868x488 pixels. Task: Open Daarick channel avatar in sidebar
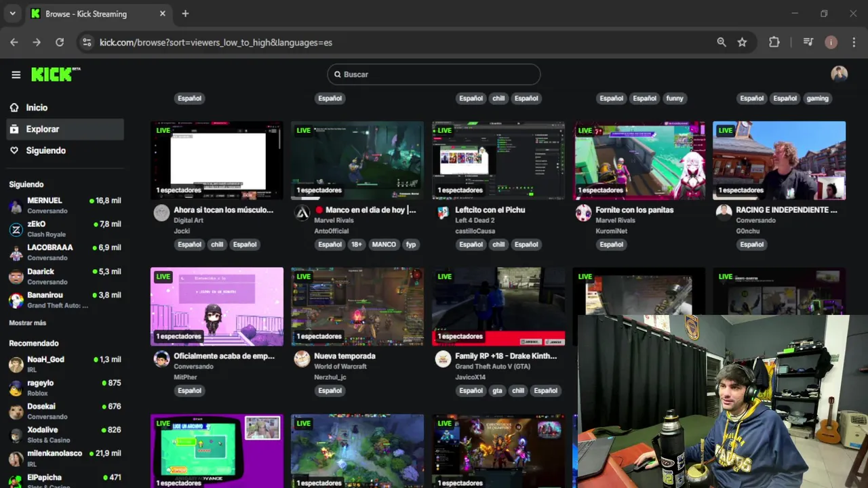click(x=16, y=277)
